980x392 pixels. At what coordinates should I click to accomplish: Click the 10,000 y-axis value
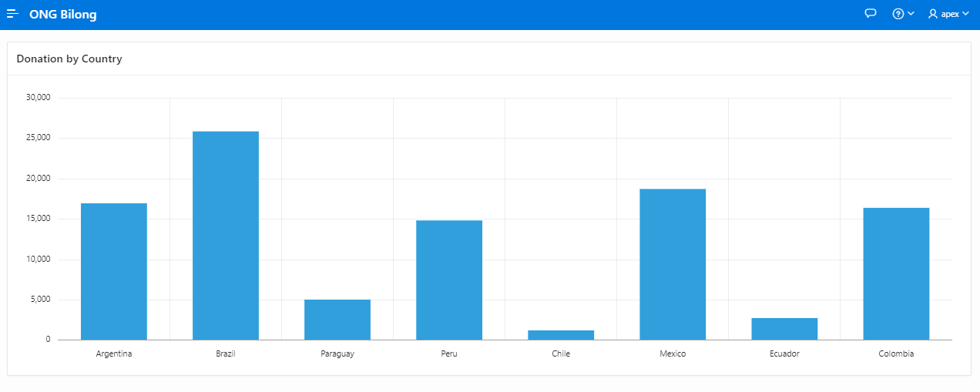pyautogui.click(x=39, y=260)
